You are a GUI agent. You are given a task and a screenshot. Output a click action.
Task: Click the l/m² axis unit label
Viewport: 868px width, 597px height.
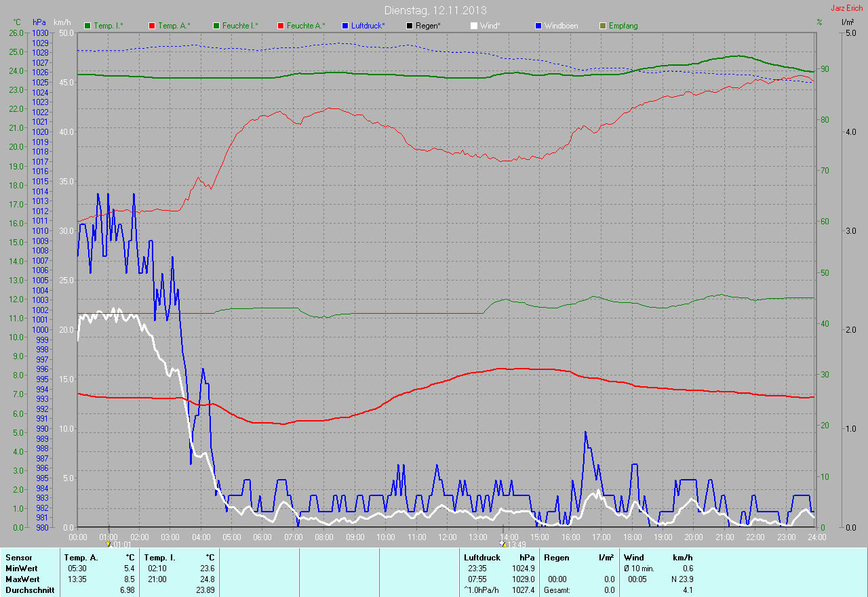point(847,23)
